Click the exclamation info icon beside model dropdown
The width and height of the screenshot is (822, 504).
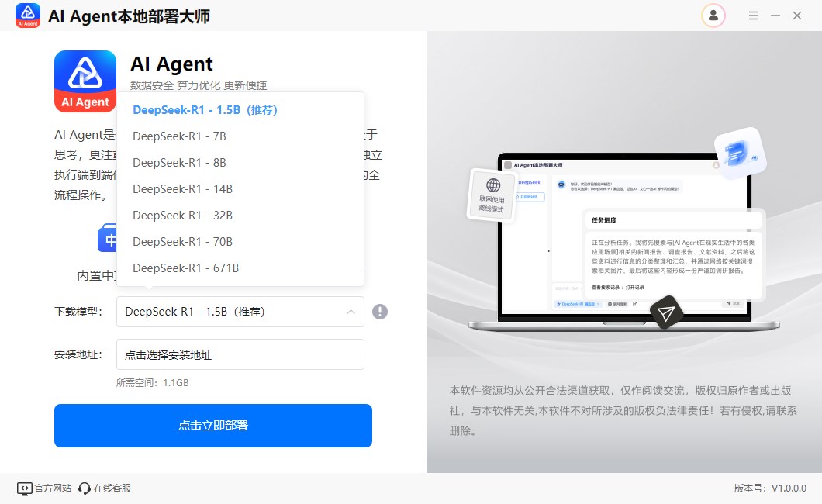pos(379,312)
